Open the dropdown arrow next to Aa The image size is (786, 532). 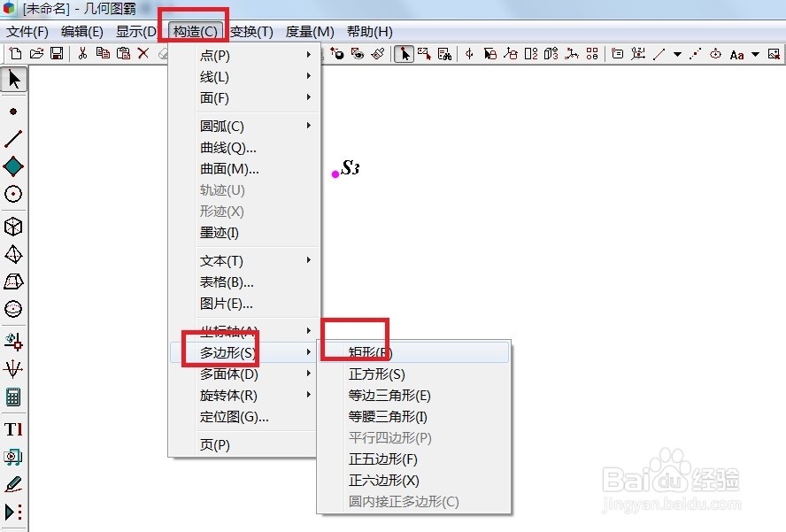click(754, 53)
